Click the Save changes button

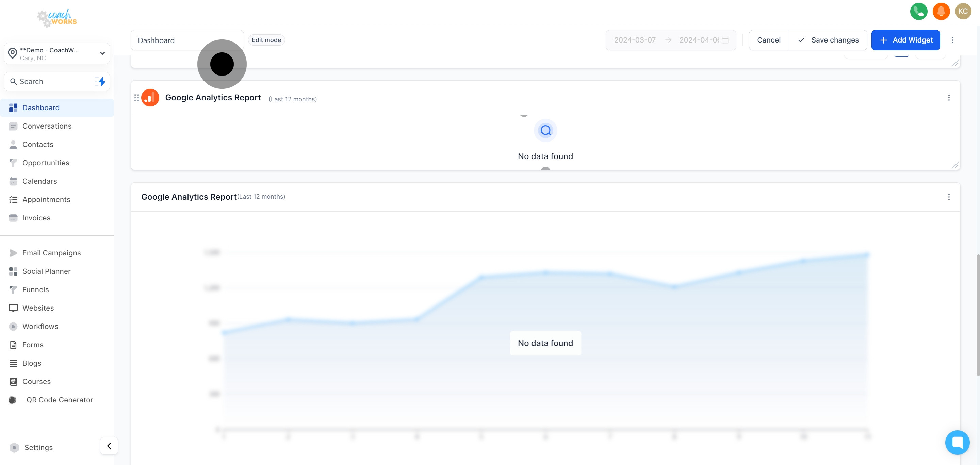coord(828,40)
